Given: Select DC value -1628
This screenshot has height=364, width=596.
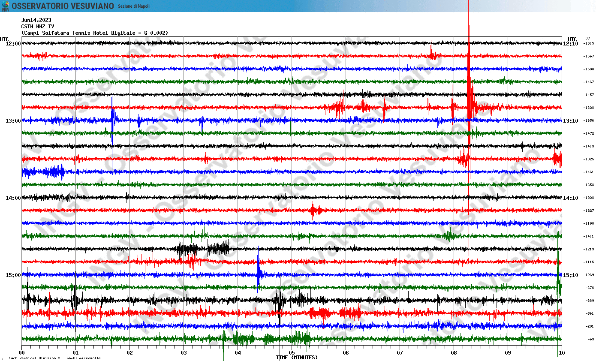Looking at the screenshot, I should click(x=588, y=108).
